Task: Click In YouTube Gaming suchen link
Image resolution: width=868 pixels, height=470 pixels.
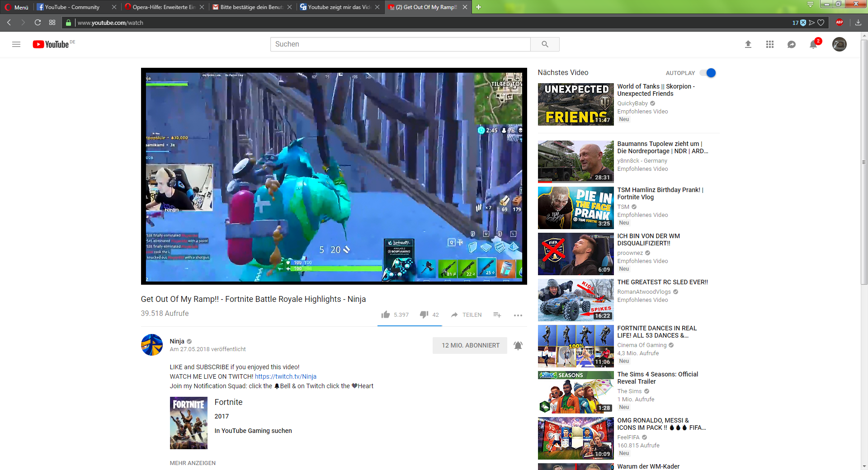Action: [253, 431]
